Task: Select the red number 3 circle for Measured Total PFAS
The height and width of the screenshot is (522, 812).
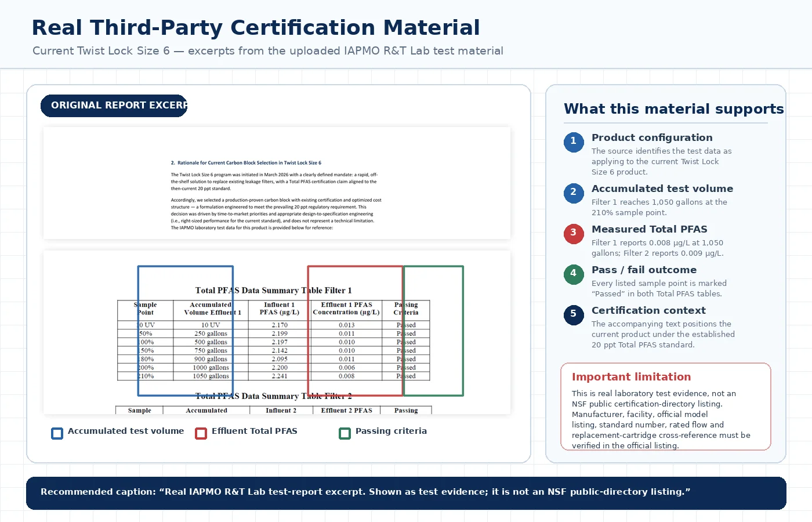Action: [574, 233]
